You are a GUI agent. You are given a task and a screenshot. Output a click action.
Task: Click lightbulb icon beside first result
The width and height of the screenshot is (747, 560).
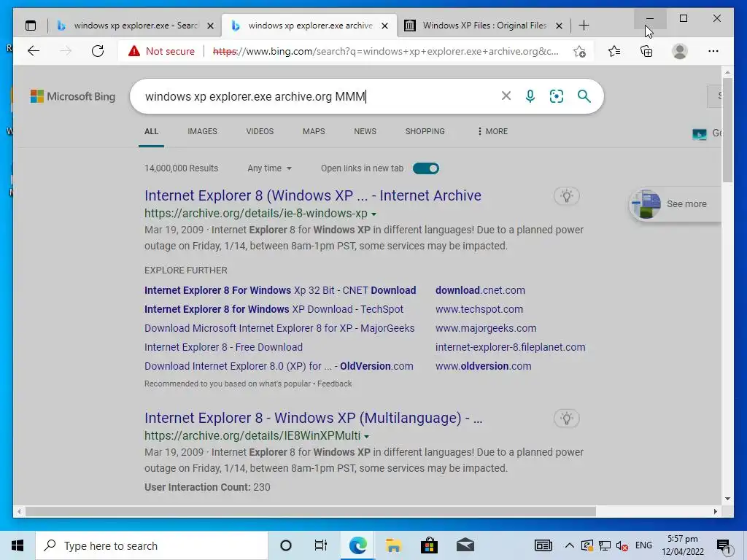tap(566, 195)
